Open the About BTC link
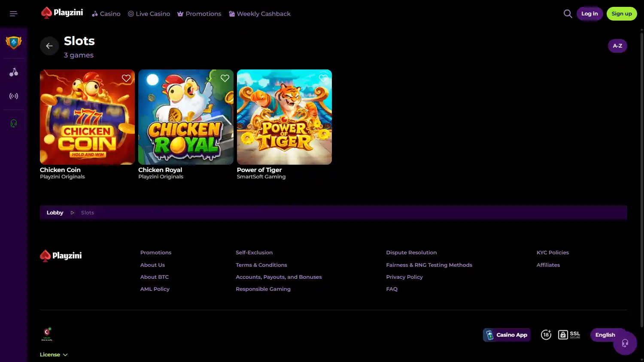This screenshot has width=644, height=362. click(155, 277)
